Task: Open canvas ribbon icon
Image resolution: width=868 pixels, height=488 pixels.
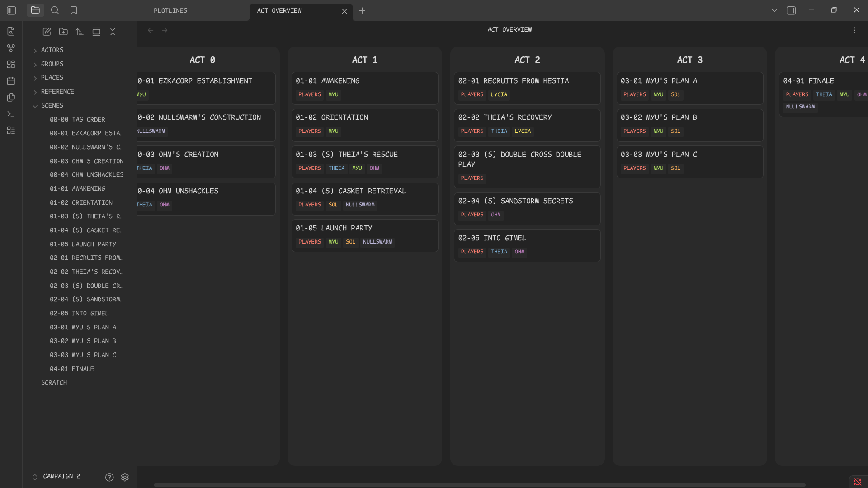Action: point(11,65)
